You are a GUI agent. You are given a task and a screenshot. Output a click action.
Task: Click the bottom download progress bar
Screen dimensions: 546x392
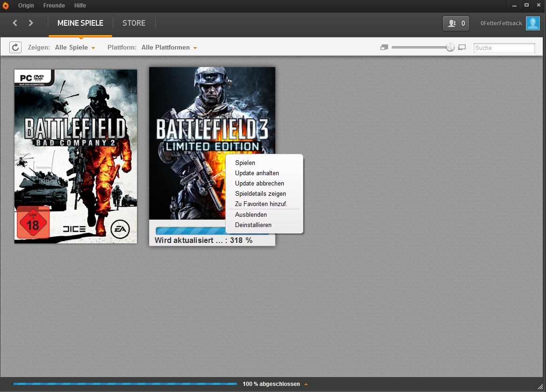pyautogui.click(x=125, y=384)
